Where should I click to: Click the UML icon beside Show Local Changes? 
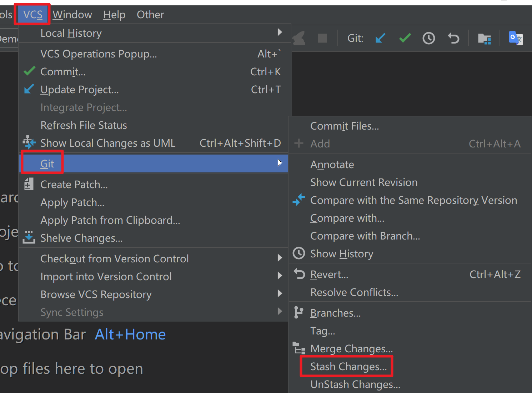click(29, 142)
